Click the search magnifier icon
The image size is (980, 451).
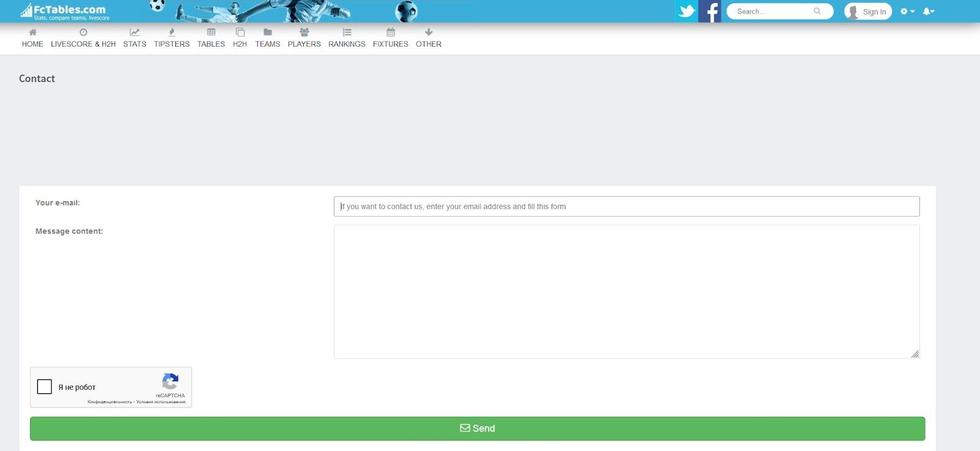point(817,11)
